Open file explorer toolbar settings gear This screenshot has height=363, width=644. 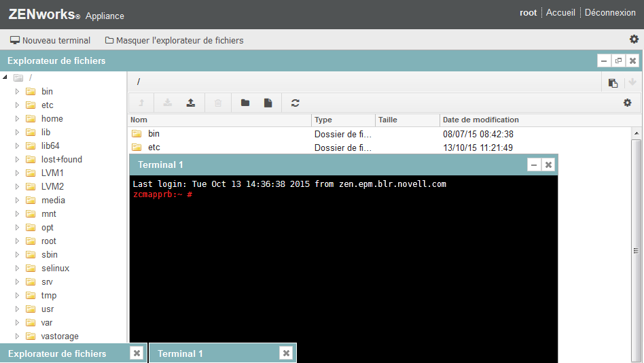pyautogui.click(x=627, y=103)
